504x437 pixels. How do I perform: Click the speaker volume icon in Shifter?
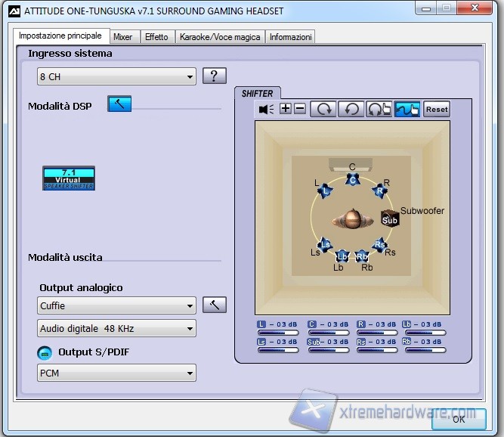[266, 109]
